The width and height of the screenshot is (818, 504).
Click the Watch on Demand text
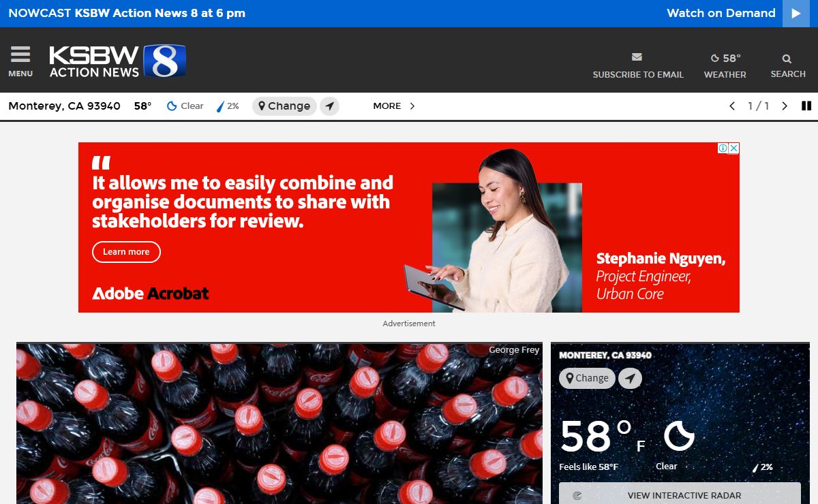721,13
